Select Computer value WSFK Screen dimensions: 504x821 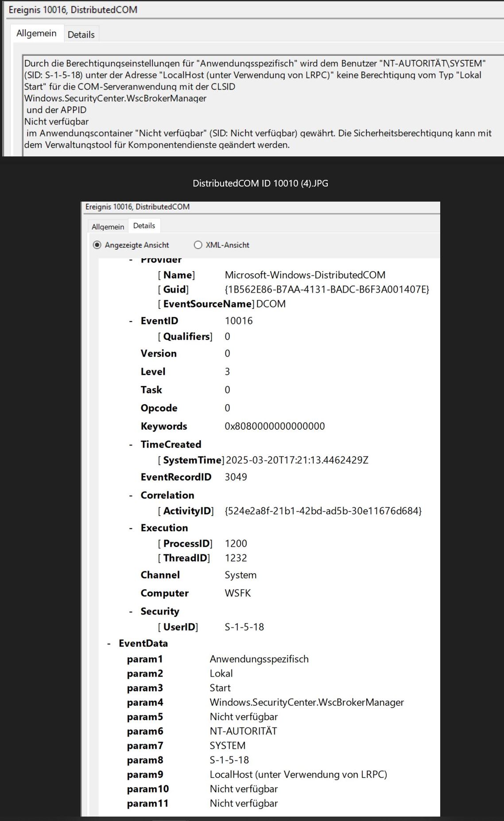coord(238,593)
